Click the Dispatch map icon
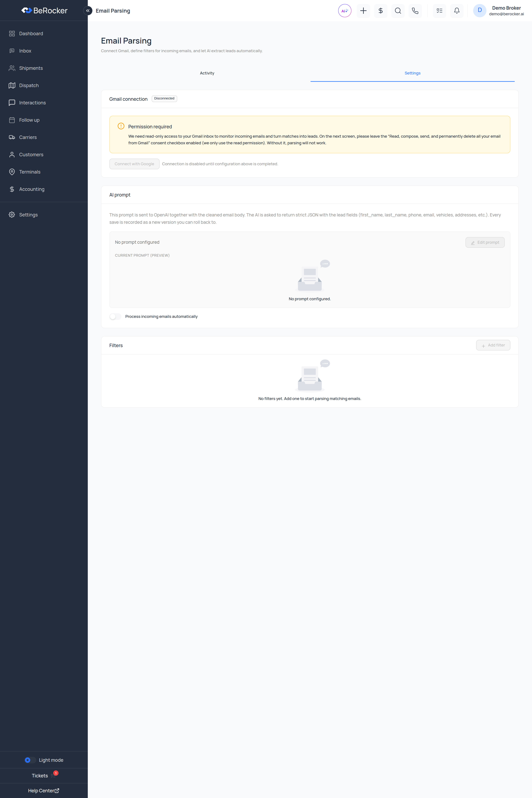Image resolution: width=532 pixels, height=798 pixels. click(12, 85)
